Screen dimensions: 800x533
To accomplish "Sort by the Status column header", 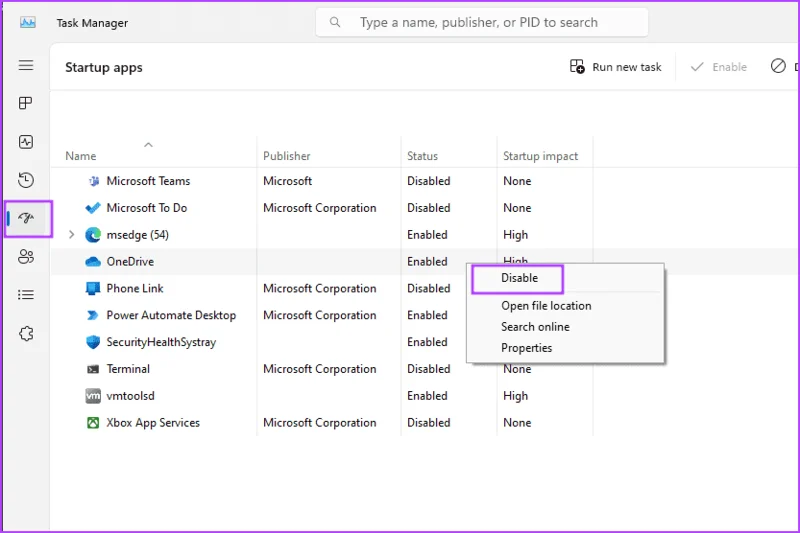I will coord(422,156).
